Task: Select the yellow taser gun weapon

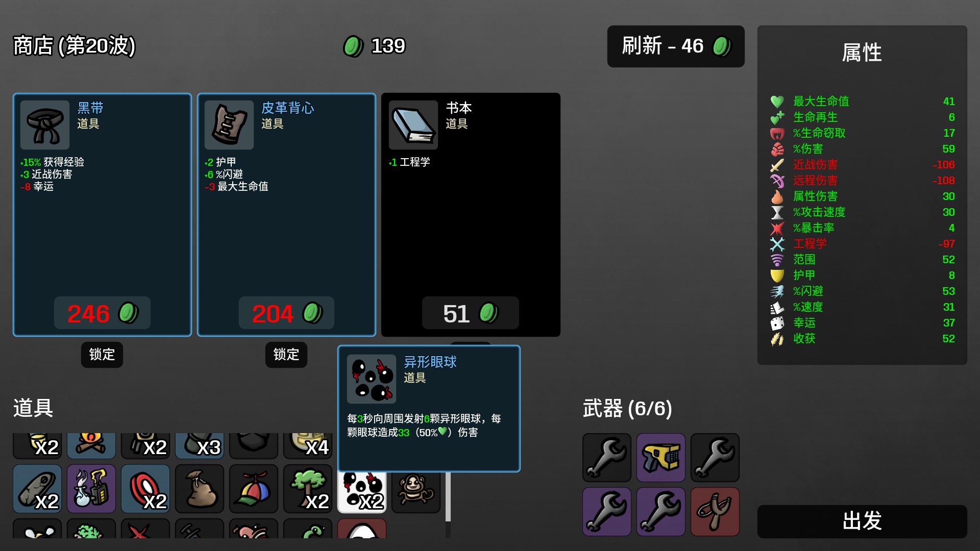Action: pyautogui.click(x=661, y=458)
